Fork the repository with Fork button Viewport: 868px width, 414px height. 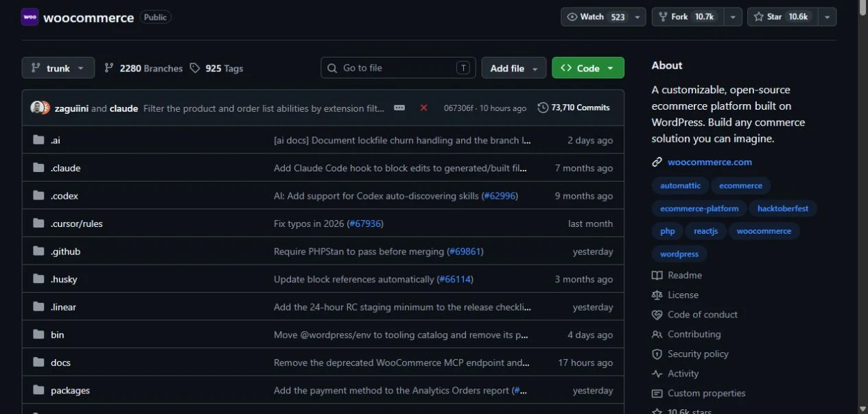687,17
